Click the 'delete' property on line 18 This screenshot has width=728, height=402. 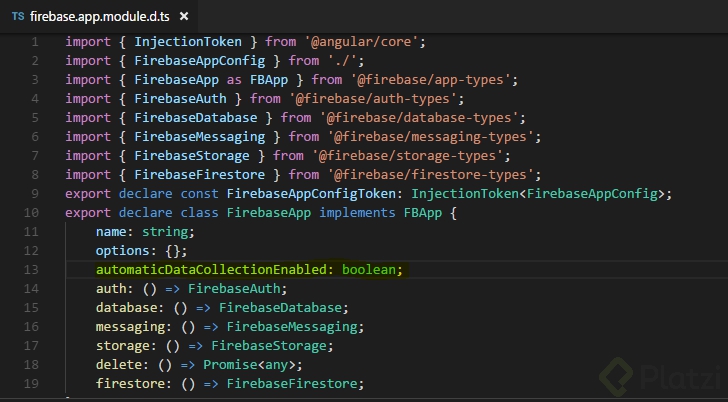tap(118, 365)
